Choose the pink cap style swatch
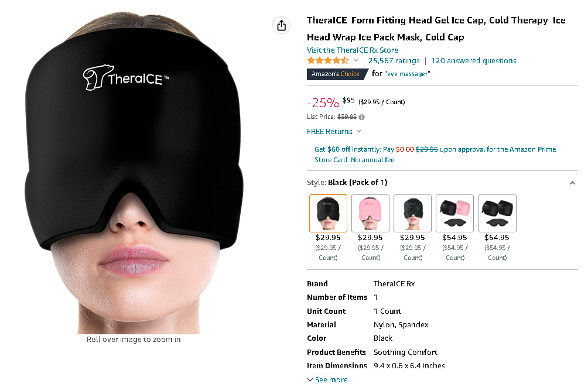The height and width of the screenshot is (387, 588). pos(370,214)
